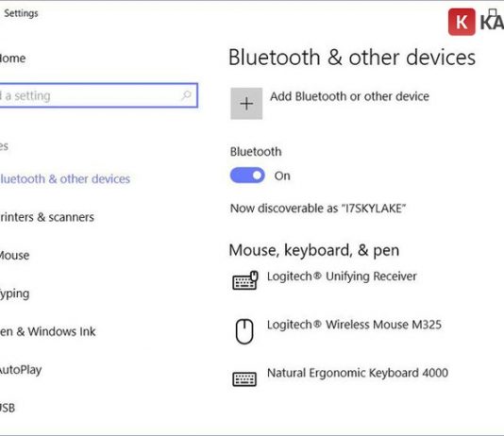Click the plus icon to add a device
Viewport: 504px width, 436px height.
(x=246, y=104)
